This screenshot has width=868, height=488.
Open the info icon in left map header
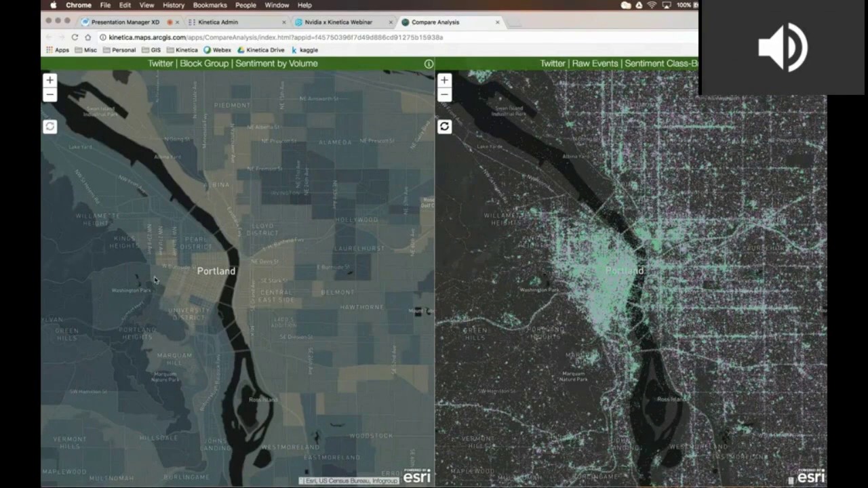[429, 64]
